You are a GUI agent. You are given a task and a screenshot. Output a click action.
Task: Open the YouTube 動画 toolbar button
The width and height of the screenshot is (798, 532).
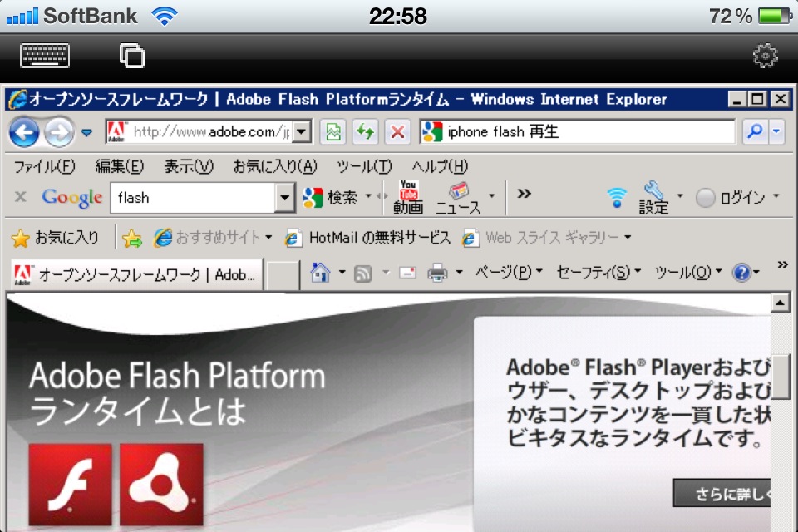coord(408,197)
